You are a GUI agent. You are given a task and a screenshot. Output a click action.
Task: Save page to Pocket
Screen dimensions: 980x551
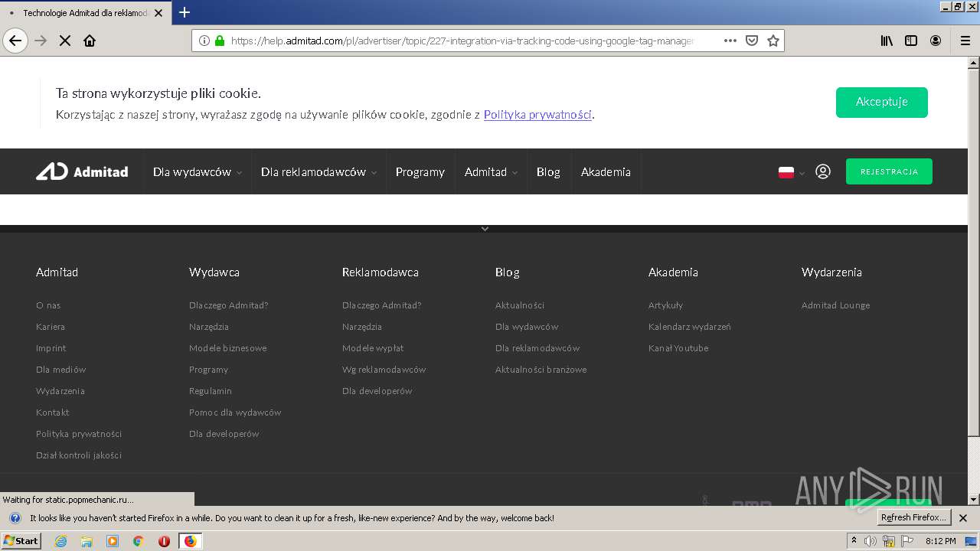(x=752, y=41)
